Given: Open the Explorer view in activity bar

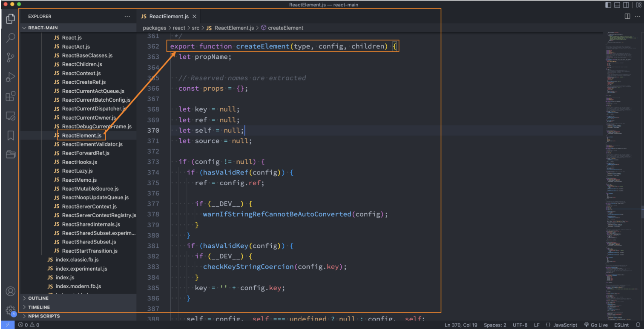Looking at the screenshot, I should [x=11, y=19].
